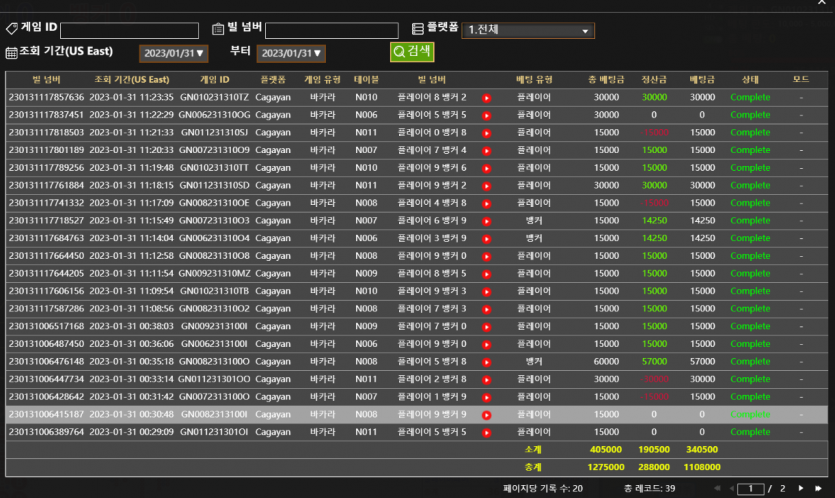Jump to the last results page arrow
The image size is (835, 498).
818,488
